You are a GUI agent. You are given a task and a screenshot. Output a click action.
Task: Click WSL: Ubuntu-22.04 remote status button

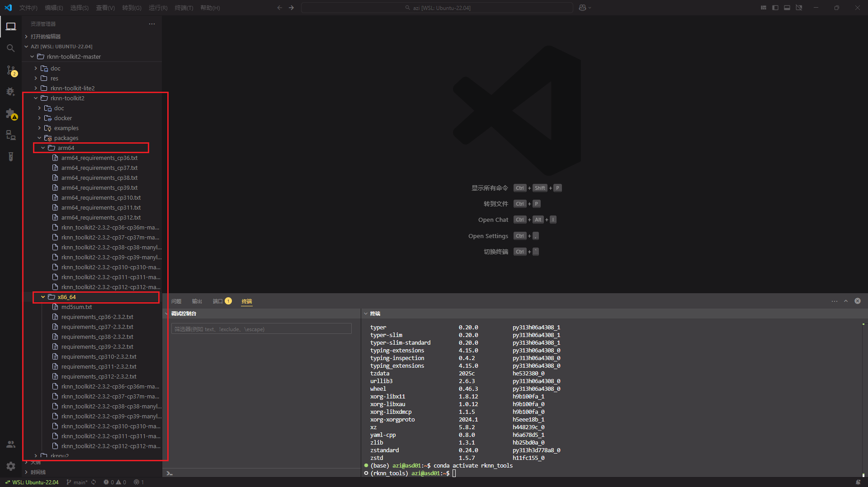click(32, 482)
